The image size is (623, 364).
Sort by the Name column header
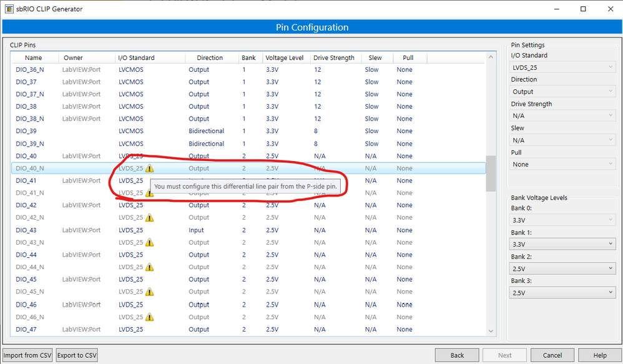[34, 58]
